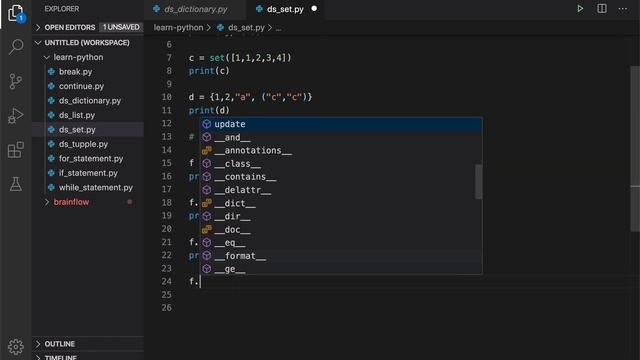The width and height of the screenshot is (640, 360).
Task: Choose the __format__ suggestion
Action: click(x=341, y=256)
